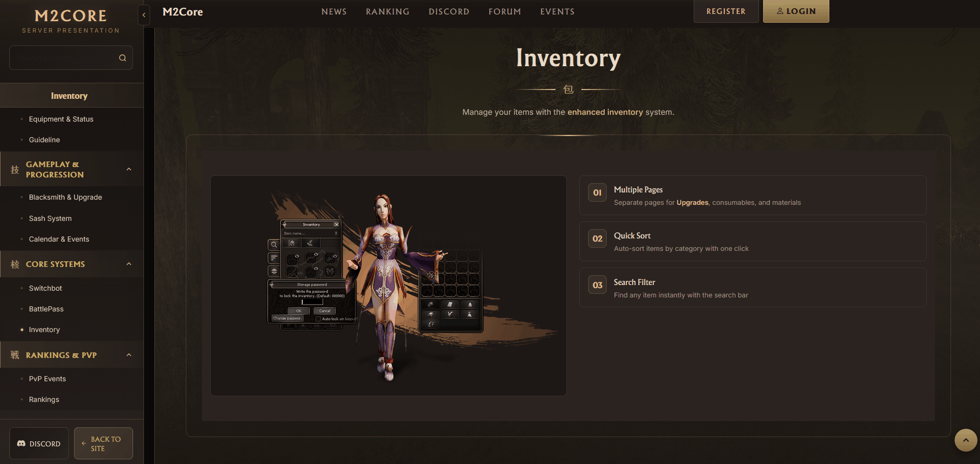The image size is (980, 464).
Task: Open the News menu item
Action: pyautogui.click(x=334, y=11)
